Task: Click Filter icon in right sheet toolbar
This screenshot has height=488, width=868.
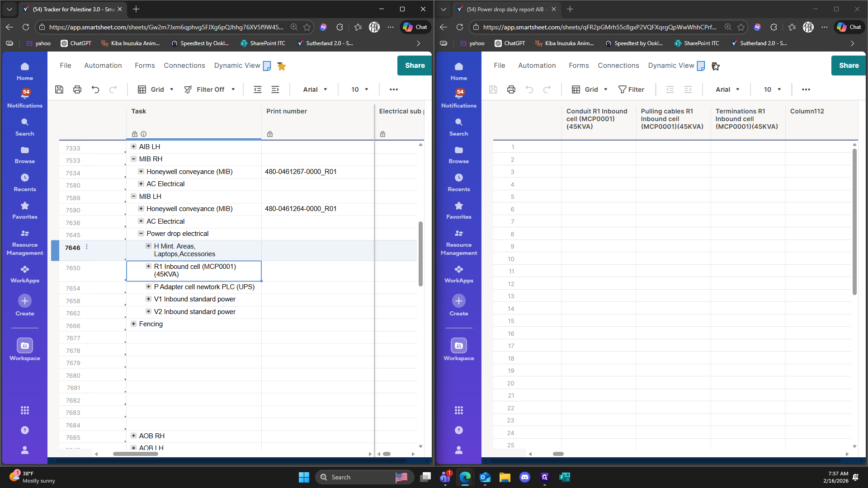Action: point(631,89)
